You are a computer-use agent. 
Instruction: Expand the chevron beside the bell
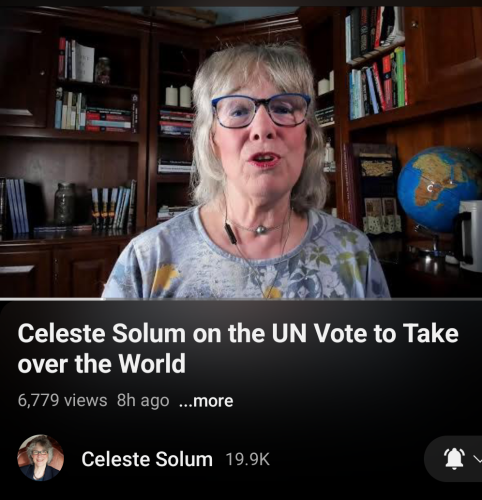pyautogui.click(x=478, y=460)
